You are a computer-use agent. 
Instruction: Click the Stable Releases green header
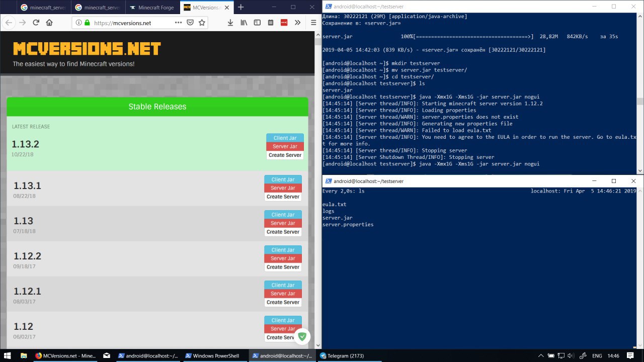pos(157,107)
